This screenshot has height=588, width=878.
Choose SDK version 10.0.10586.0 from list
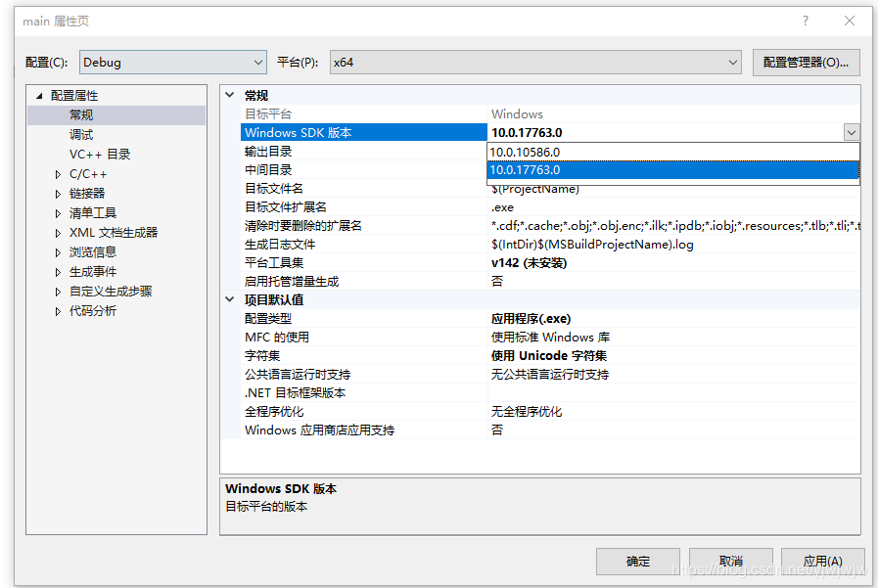(x=673, y=153)
